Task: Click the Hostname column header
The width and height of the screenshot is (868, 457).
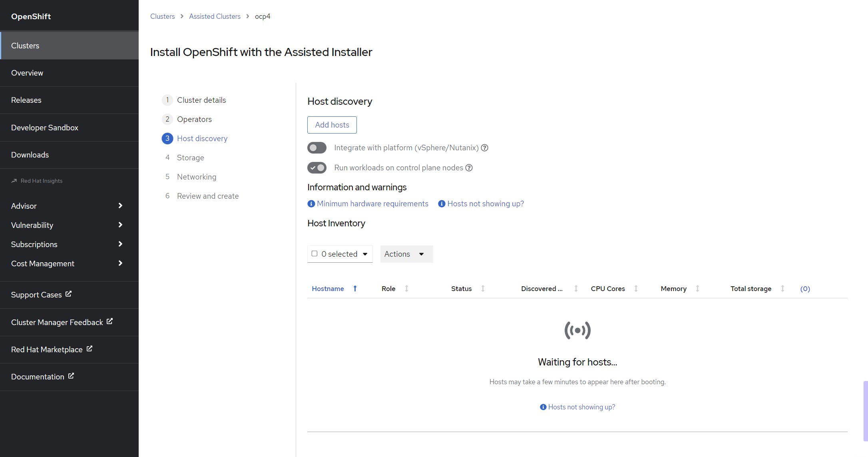Action: 328,289
